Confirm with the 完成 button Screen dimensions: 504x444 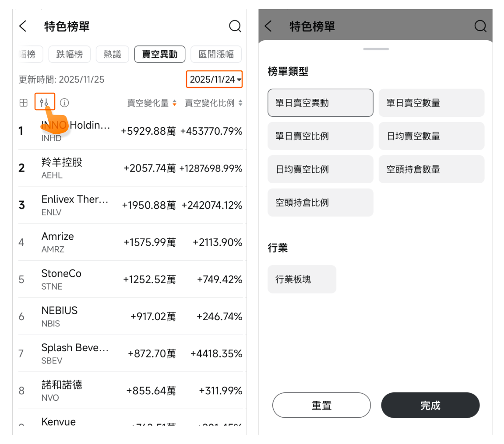[x=430, y=405]
